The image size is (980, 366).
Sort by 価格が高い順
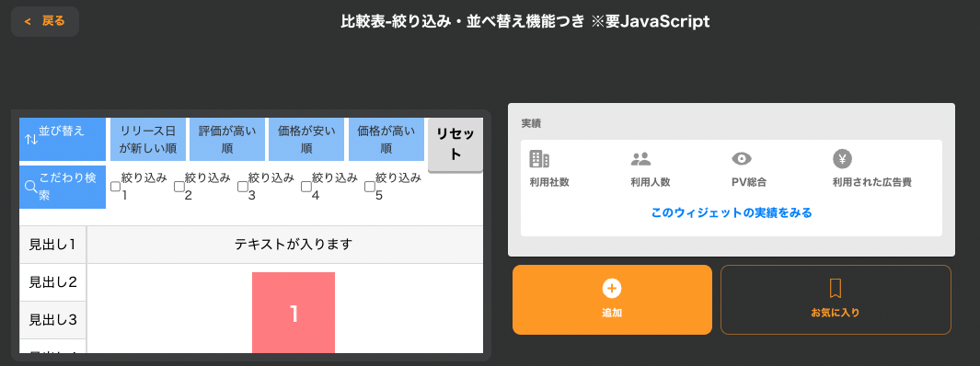[x=386, y=139]
